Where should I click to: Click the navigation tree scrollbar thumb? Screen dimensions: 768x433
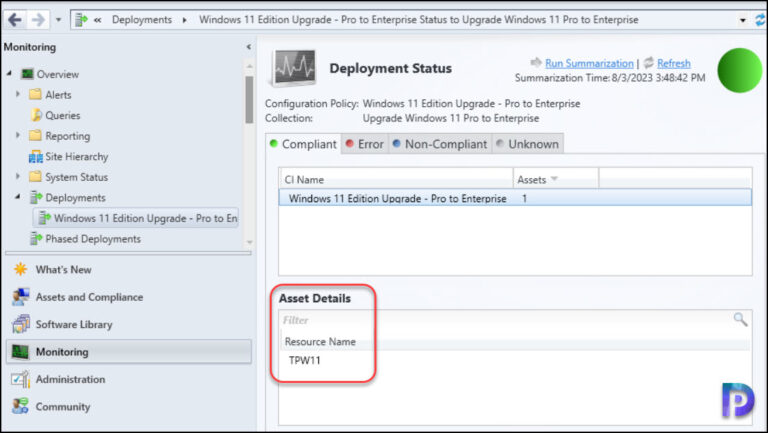pyautogui.click(x=249, y=99)
